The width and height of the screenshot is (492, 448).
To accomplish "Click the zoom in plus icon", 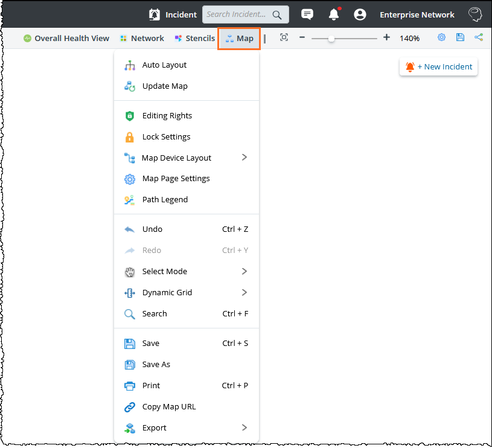I will (x=386, y=37).
